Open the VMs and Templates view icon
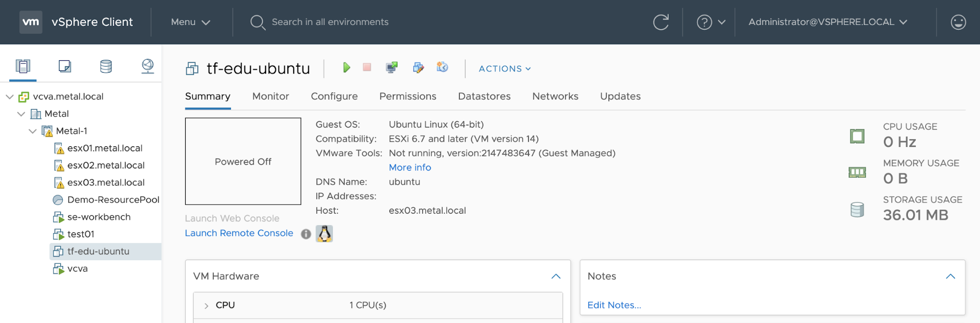980x323 pixels. tap(65, 66)
